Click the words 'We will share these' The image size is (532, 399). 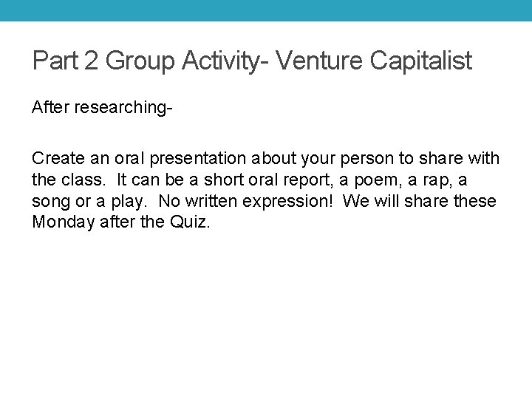point(420,202)
